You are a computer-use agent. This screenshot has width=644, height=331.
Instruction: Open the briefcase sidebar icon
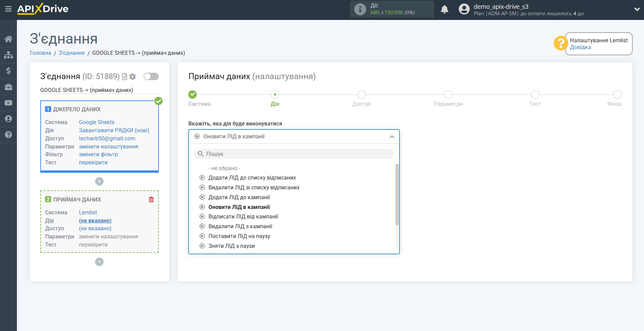8,87
